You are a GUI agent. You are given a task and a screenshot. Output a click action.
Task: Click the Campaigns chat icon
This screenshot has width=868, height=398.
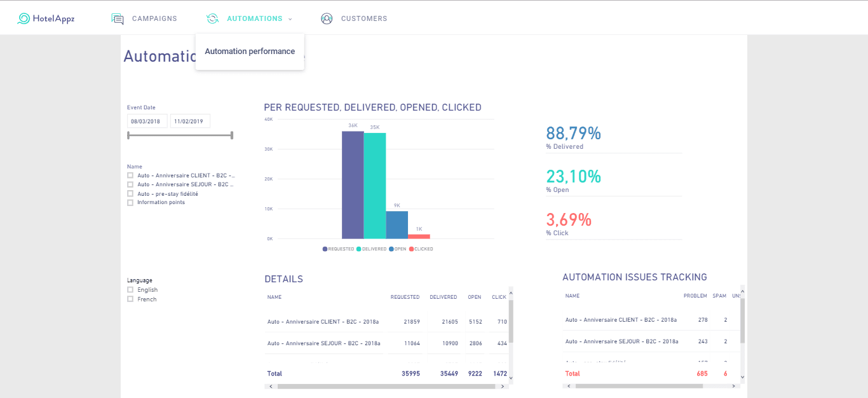pyautogui.click(x=118, y=18)
